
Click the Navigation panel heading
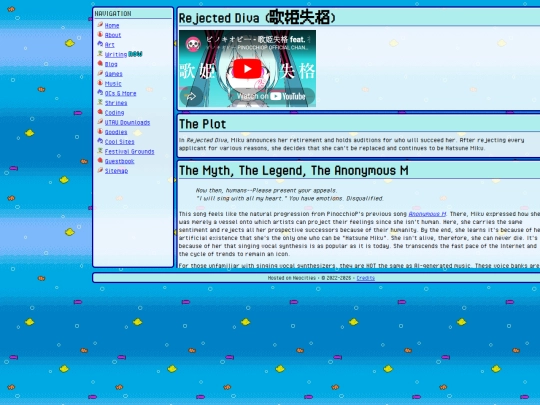tap(113, 13)
